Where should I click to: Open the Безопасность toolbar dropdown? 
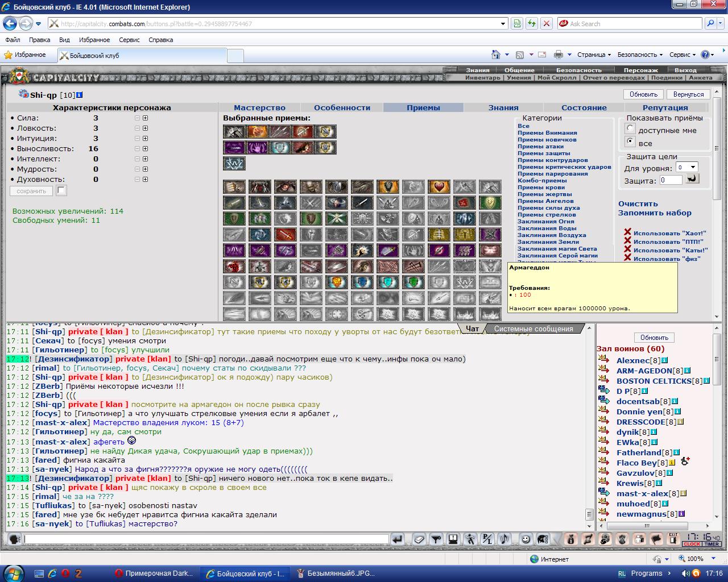[640, 55]
